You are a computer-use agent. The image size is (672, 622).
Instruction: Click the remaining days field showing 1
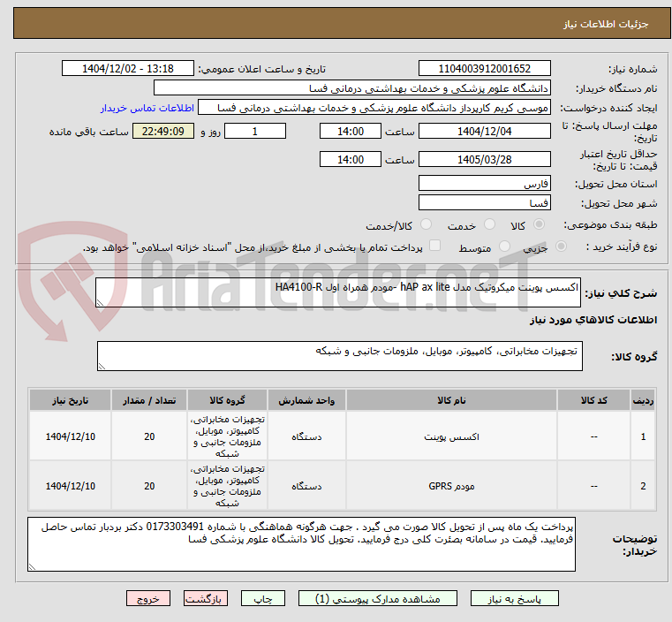click(255, 131)
